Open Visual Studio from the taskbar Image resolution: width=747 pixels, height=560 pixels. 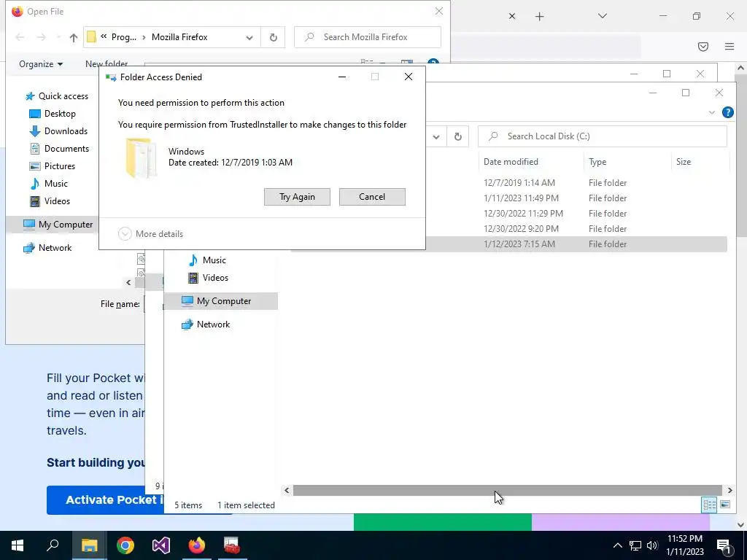pyautogui.click(x=161, y=545)
